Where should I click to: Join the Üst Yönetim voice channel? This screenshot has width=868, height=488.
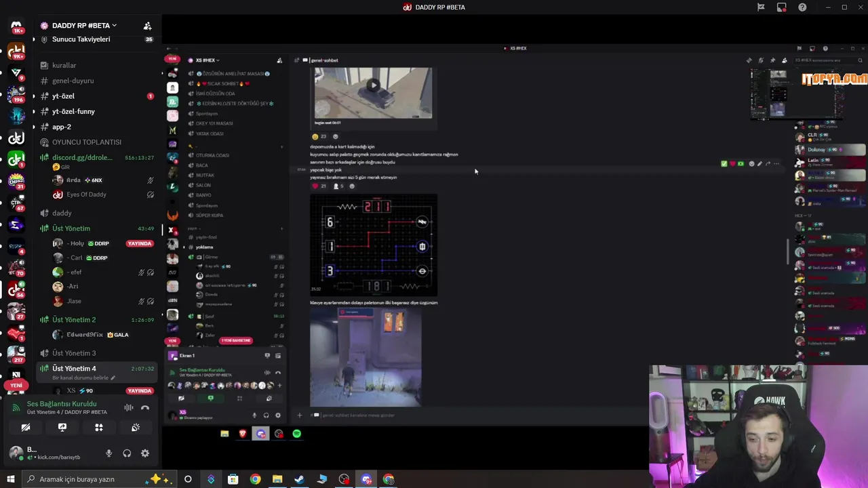click(71, 228)
